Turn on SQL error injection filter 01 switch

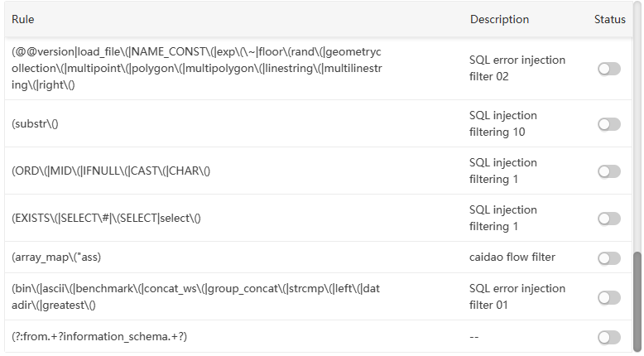pos(608,297)
